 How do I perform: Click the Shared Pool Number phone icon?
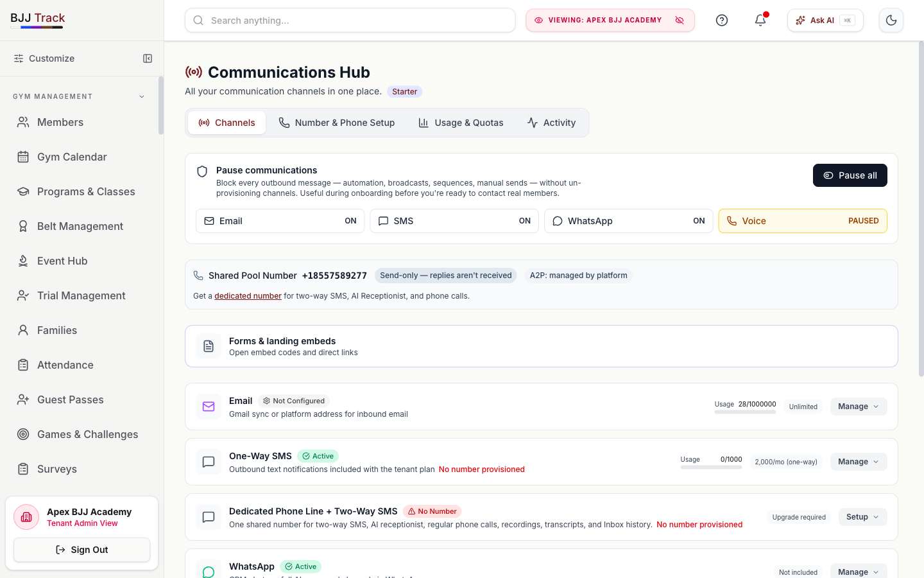[x=198, y=276]
